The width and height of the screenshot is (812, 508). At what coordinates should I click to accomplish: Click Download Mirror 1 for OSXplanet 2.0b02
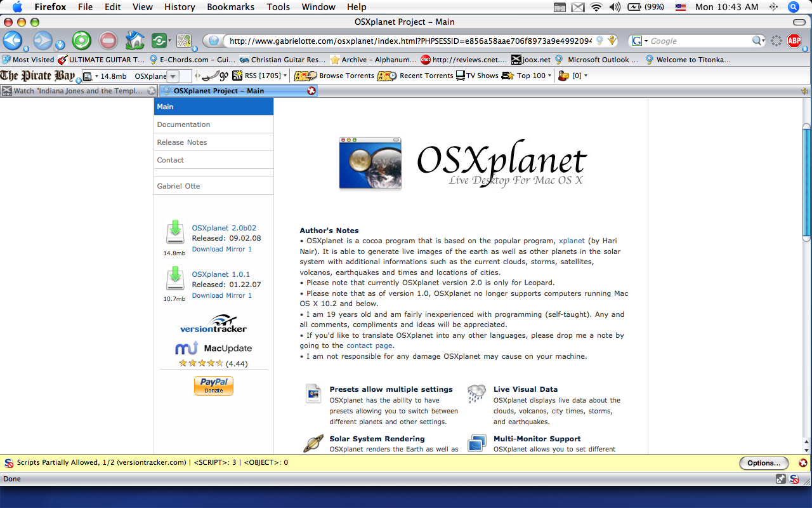[x=222, y=249]
